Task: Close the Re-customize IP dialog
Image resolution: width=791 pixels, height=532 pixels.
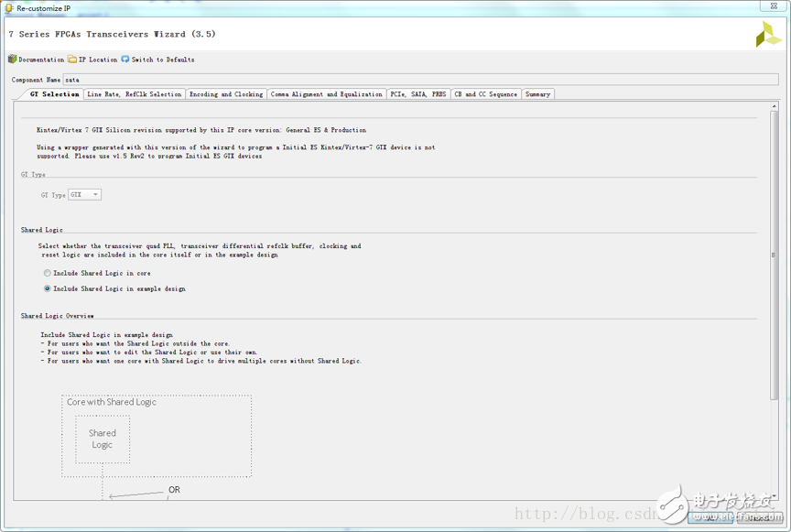Action: (x=774, y=6)
